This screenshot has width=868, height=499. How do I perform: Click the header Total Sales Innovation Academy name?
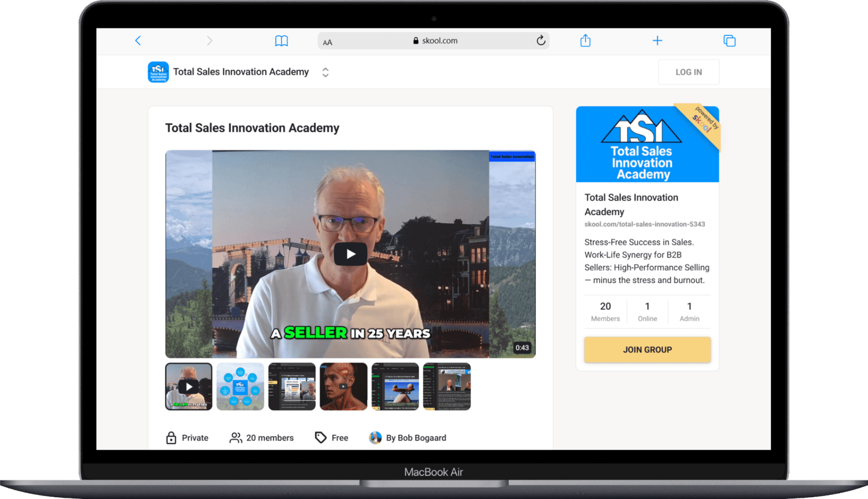241,72
